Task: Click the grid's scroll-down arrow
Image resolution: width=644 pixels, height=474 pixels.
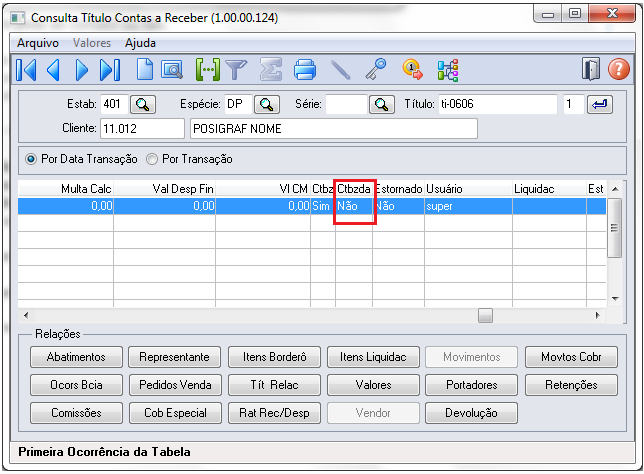Action: tap(615, 299)
